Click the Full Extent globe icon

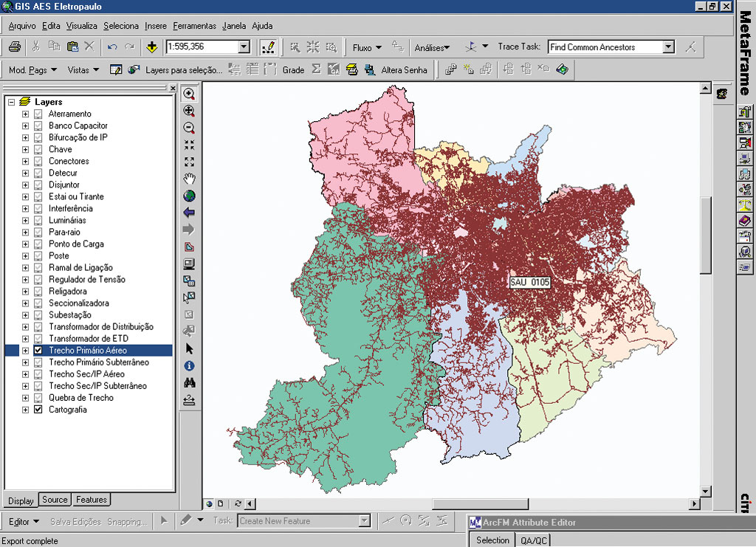point(189,196)
